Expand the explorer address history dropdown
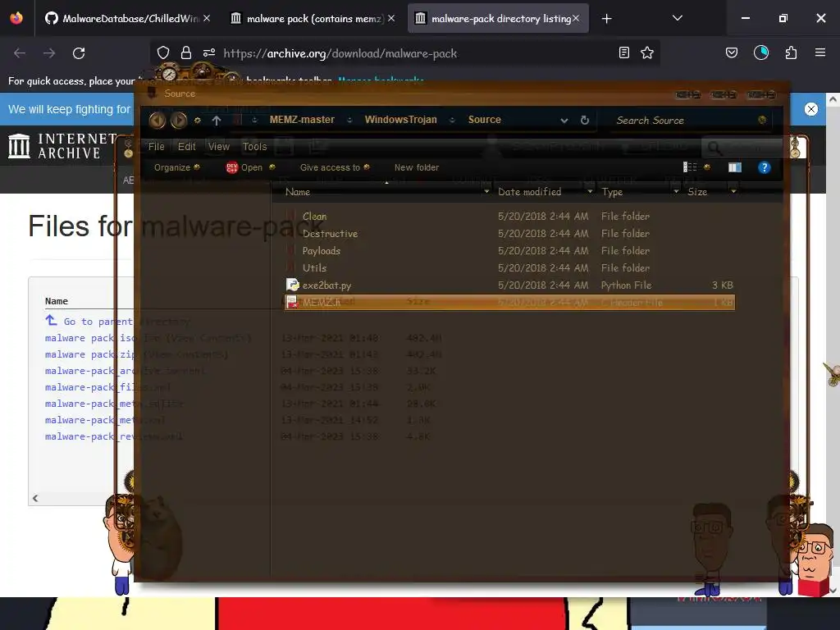This screenshot has height=630, width=840. (564, 121)
